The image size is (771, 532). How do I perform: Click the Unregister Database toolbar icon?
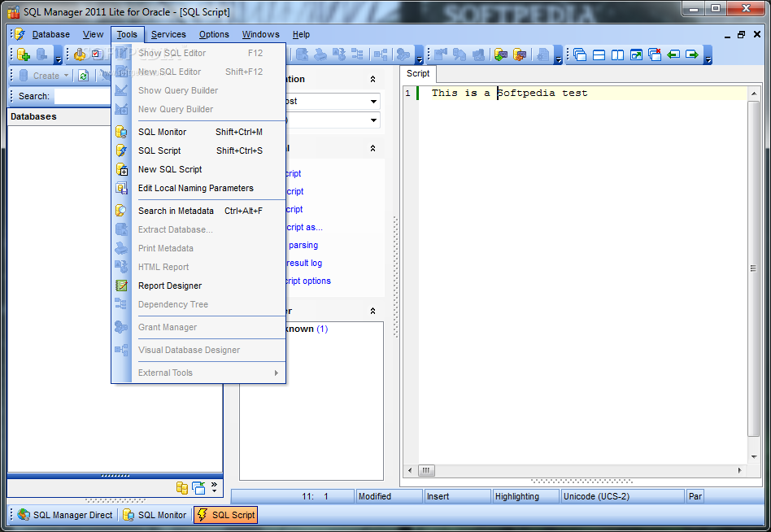pos(43,54)
